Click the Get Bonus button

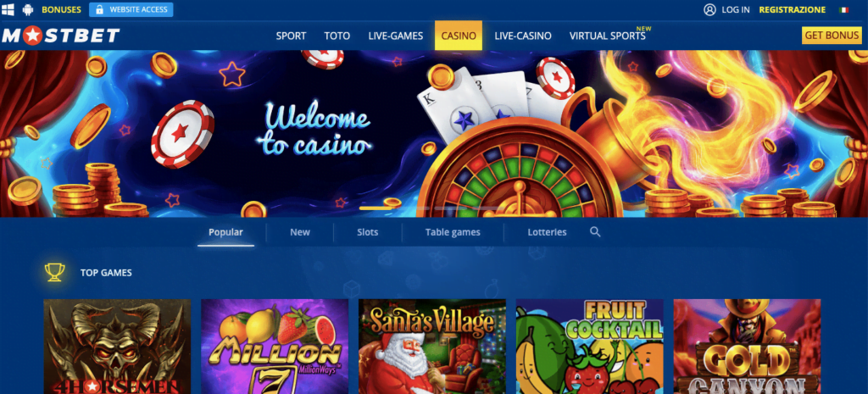click(832, 35)
